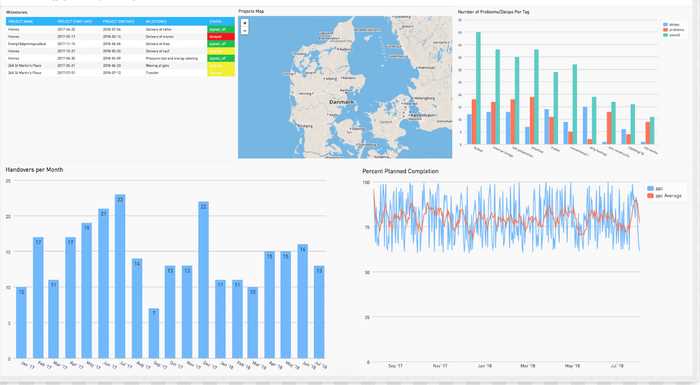700x385 pixels.
Task: Toggle the orange series in problems legend
Action: click(673, 29)
